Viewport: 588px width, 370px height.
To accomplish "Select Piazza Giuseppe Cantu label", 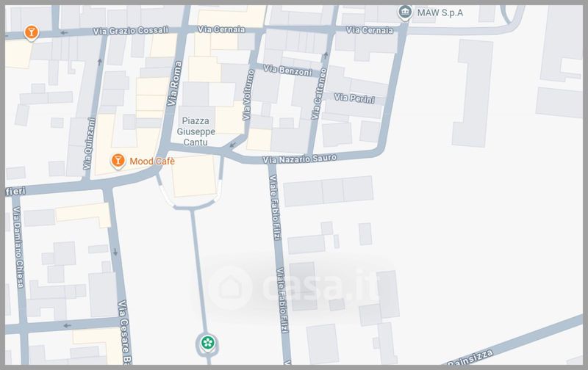I will (196, 131).
